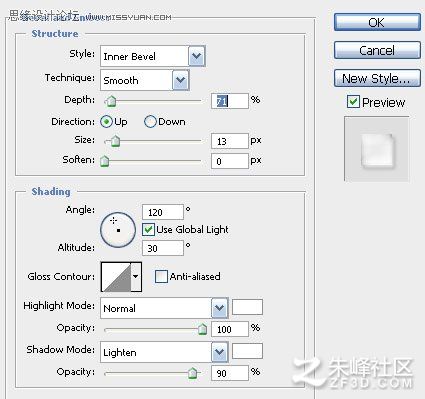Click the Depth slider handle

111,101
